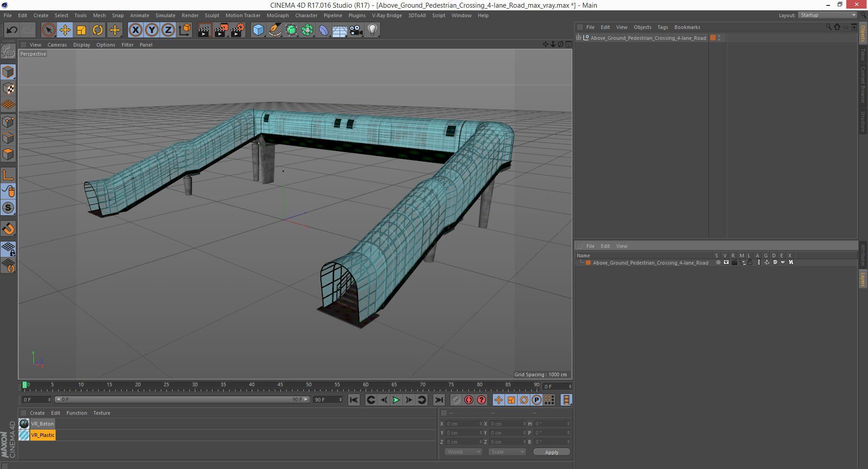Activate the Rotate tool
868x469 pixels.
click(x=98, y=30)
